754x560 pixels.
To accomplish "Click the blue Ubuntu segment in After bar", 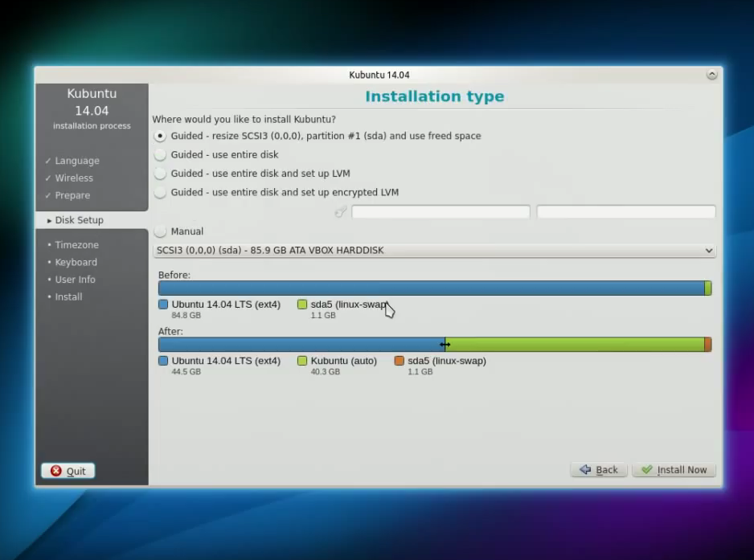I will click(x=301, y=344).
